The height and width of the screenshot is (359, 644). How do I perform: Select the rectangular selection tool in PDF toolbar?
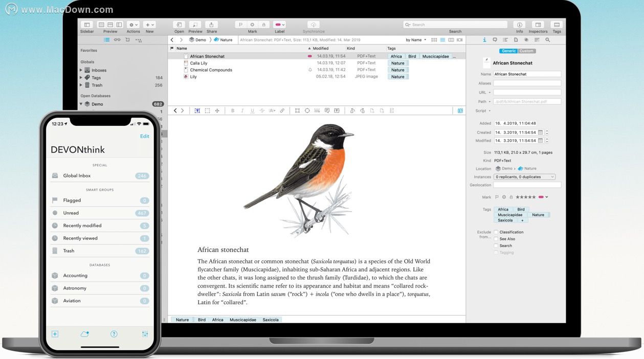point(207,110)
